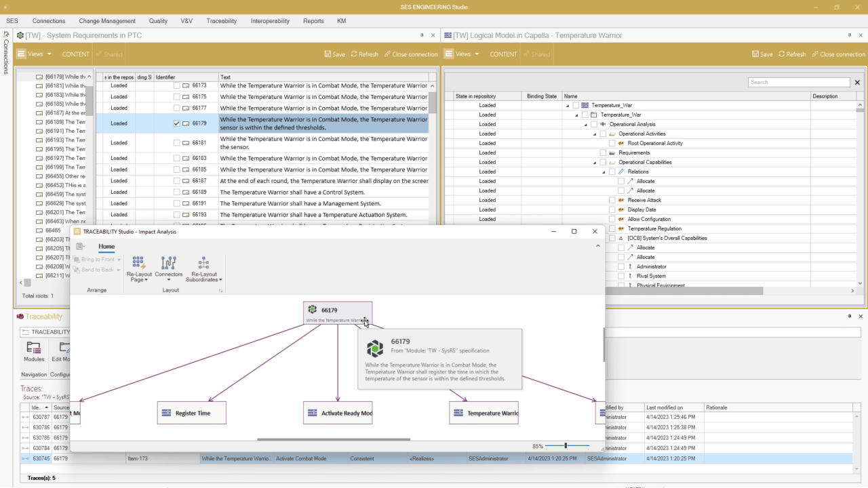This screenshot has height=488, width=868.
Task: Click the Refresh icon in the PTC pane
Action: 364,54
